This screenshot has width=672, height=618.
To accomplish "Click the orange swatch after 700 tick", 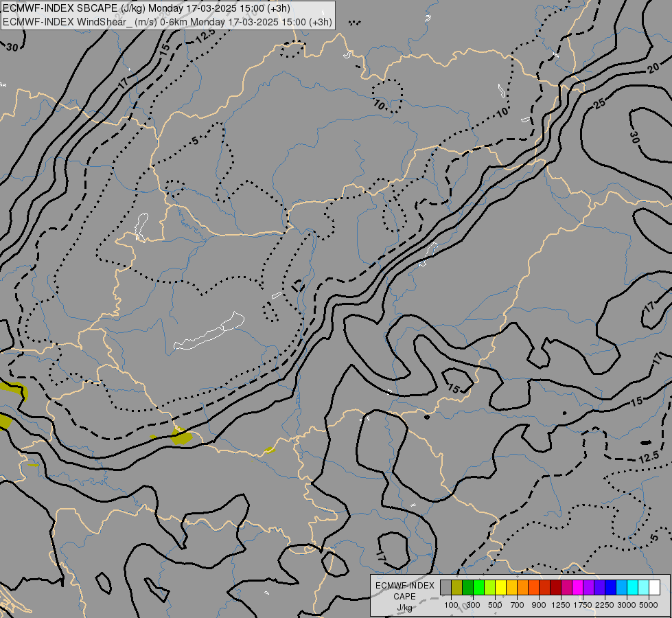I will coord(522,587).
